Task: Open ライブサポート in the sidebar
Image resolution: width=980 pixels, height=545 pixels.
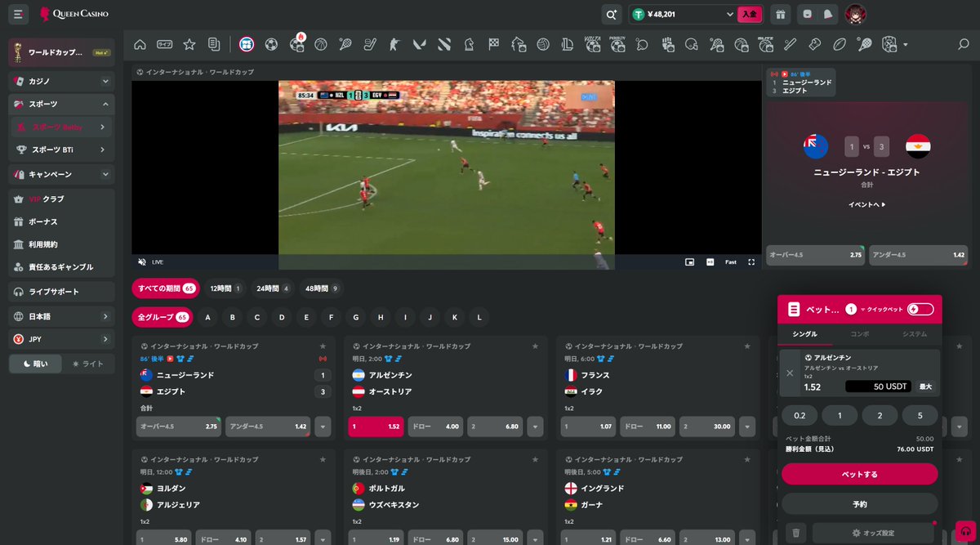Action: 61,292
